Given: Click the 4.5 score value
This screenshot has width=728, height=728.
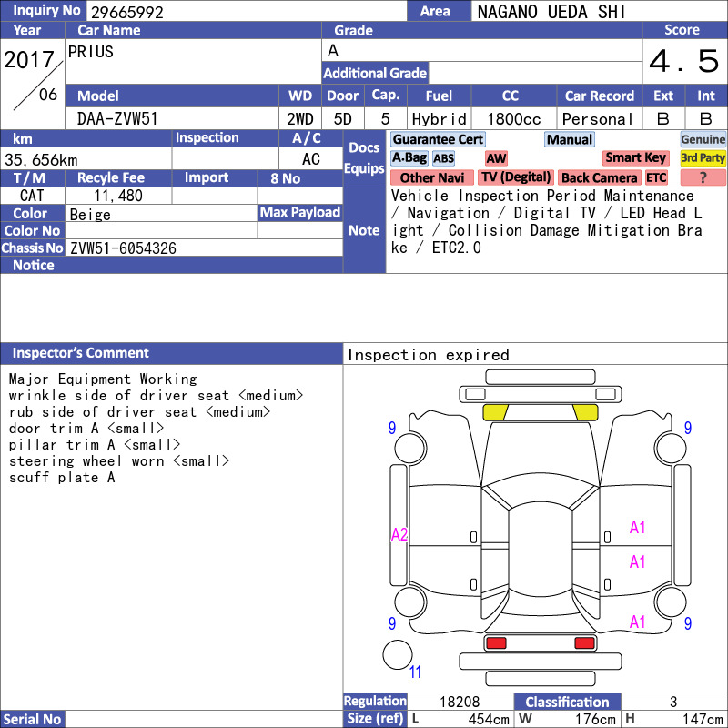Looking at the screenshot, I should point(683,62).
